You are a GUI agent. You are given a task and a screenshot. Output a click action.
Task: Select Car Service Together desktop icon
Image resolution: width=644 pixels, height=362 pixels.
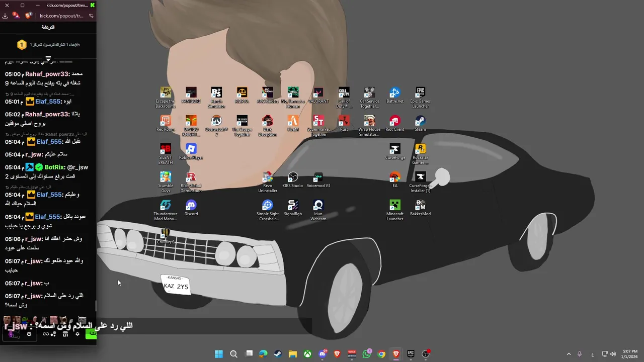369,98
